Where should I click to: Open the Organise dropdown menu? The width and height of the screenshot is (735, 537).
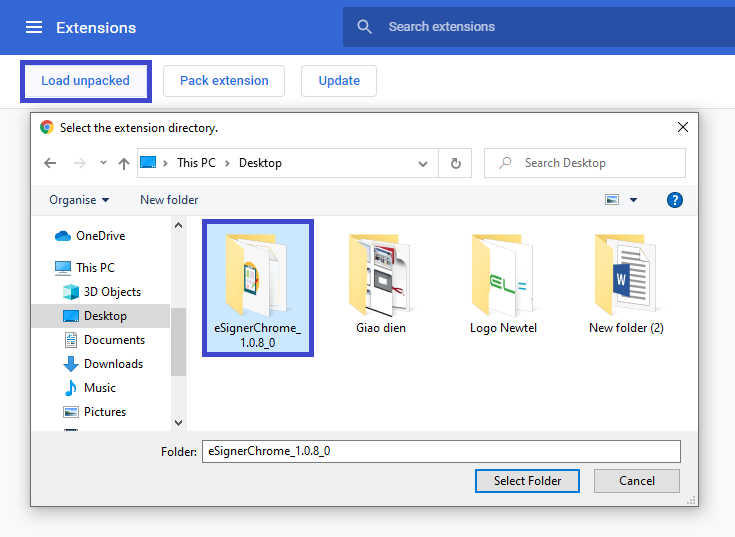click(x=79, y=200)
